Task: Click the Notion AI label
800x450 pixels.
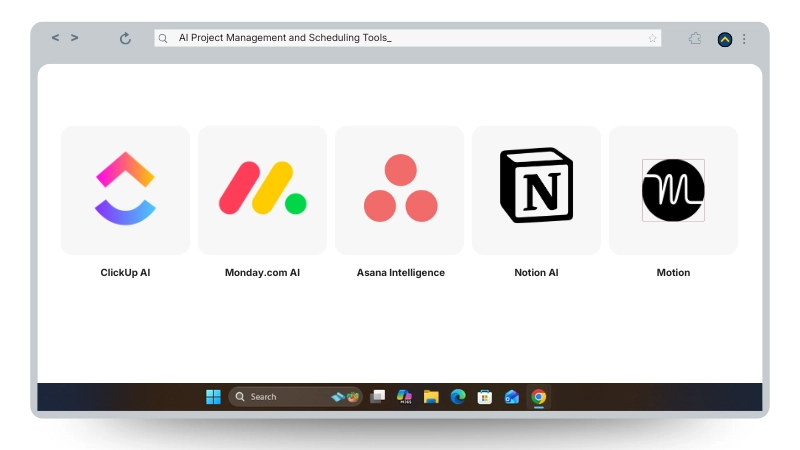Action: coord(536,272)
